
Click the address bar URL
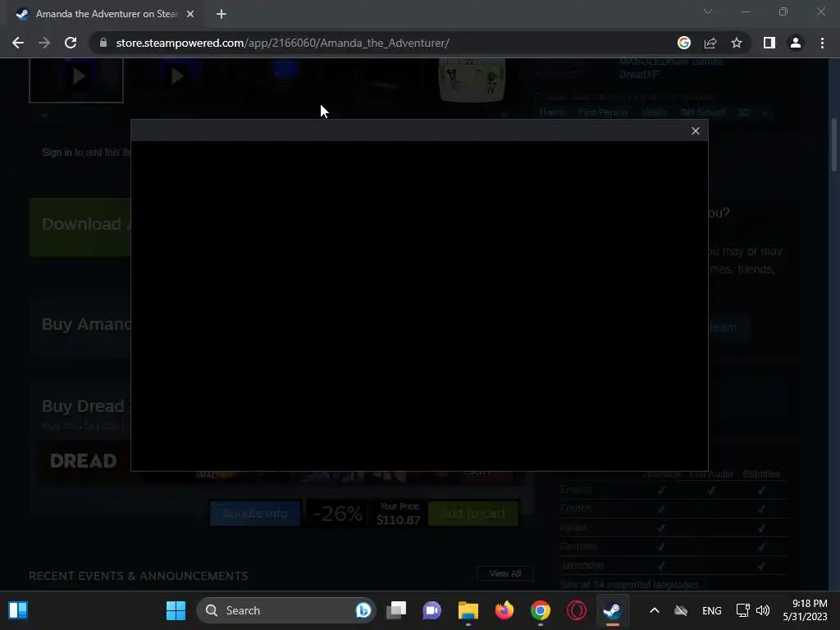(282, 43)
